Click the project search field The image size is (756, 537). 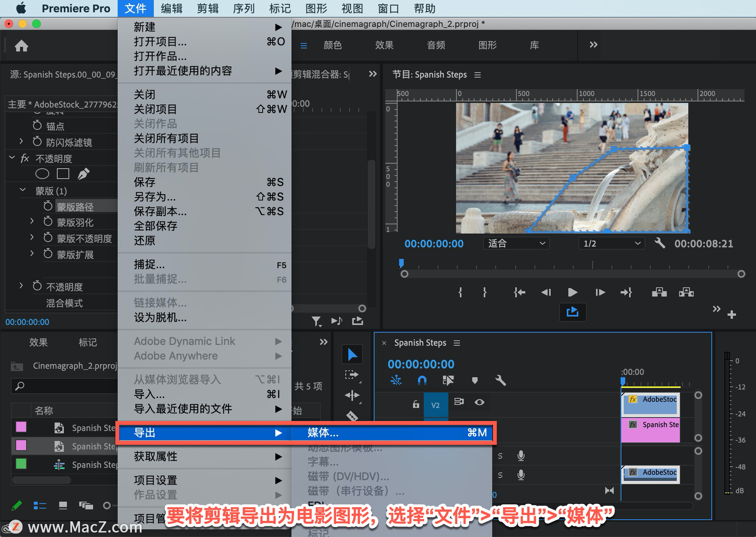[x=65, y=386]
